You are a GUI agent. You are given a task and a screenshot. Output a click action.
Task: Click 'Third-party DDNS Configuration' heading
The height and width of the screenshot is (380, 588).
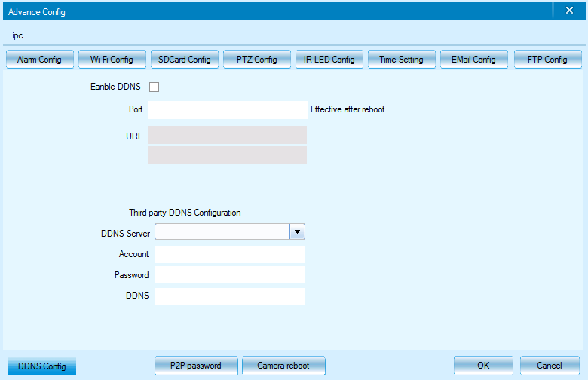click(x=185, y=213)
